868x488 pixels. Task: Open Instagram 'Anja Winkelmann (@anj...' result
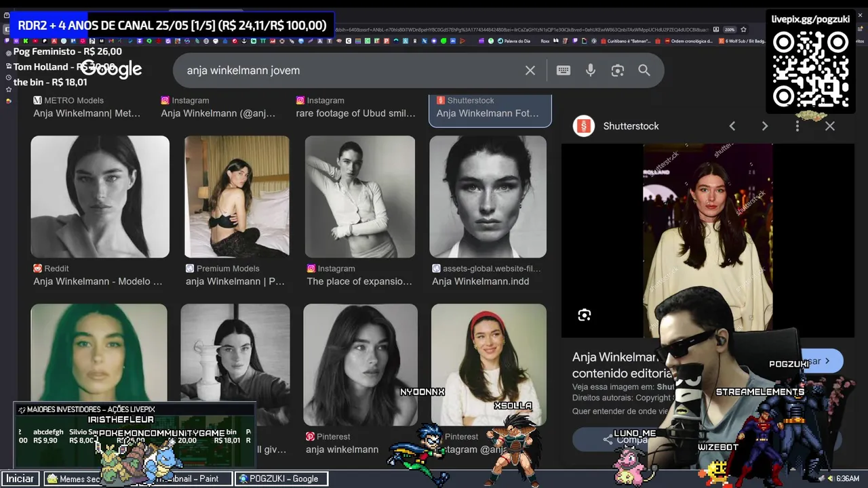[218, 113]
